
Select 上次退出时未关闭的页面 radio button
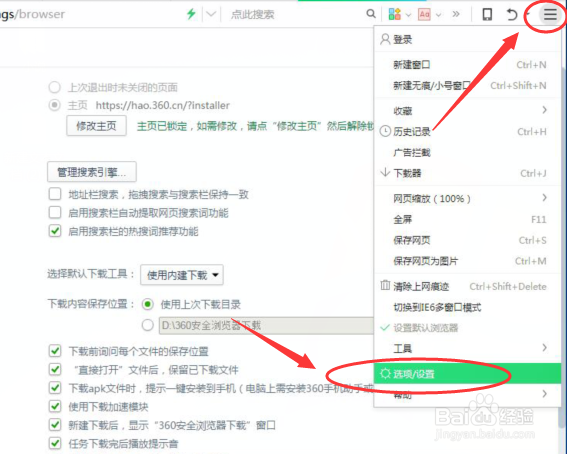[x=55, y=87]
